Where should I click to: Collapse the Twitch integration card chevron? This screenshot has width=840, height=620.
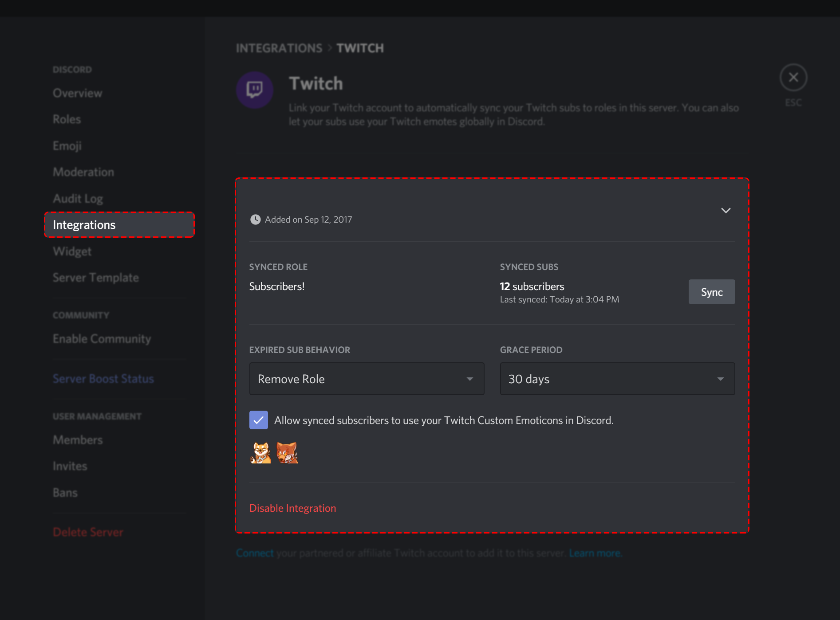[x=726, y=211]
